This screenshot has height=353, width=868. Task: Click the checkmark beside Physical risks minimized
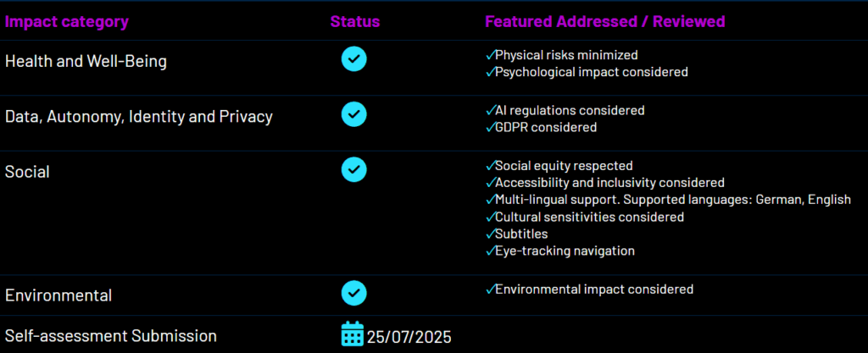pyautogui.click(x=490, y=55)
